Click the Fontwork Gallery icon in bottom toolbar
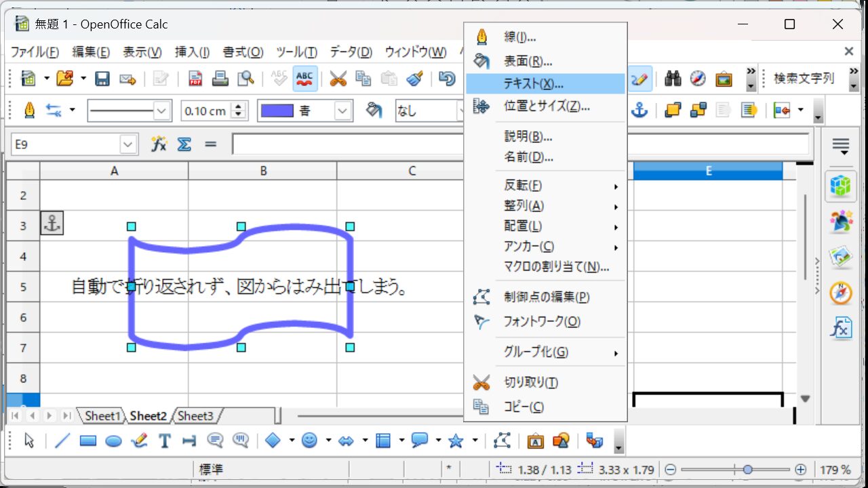The width and height of the screenshot is (868, 488). tap(536, 441)
